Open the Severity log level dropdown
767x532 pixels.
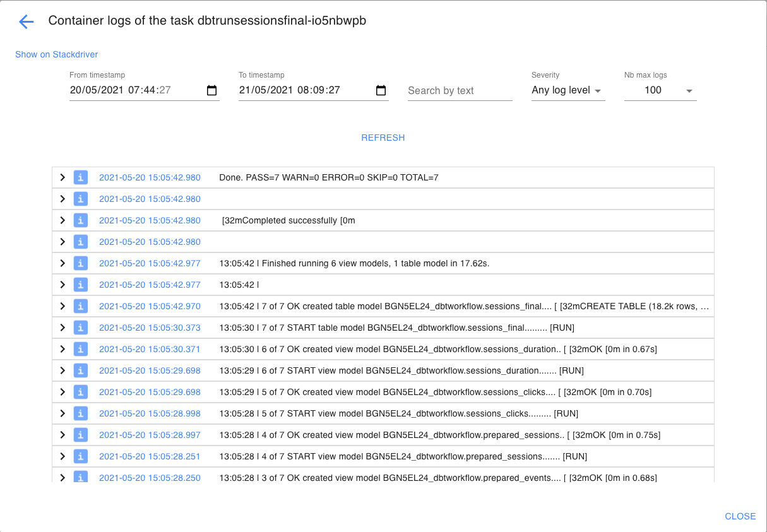(567, 90)
